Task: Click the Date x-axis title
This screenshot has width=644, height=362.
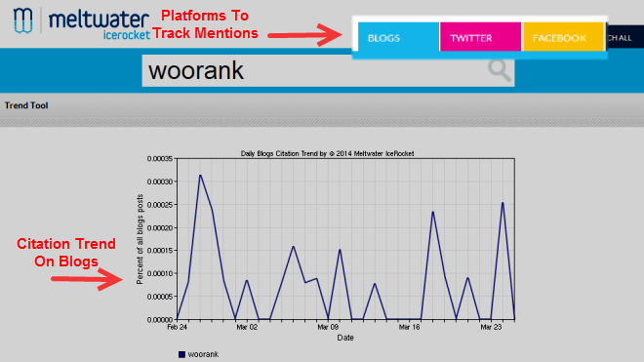Action: tap(345, 338)
